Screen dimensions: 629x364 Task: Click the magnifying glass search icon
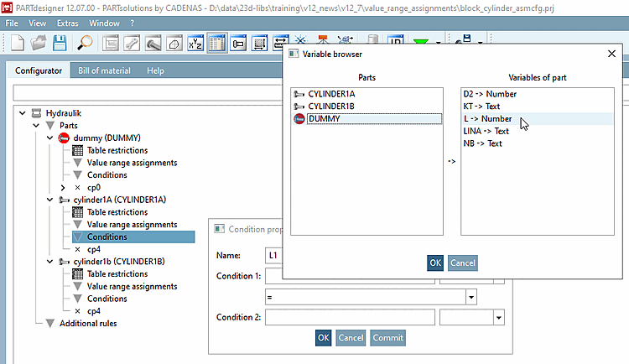pos(85,43)
